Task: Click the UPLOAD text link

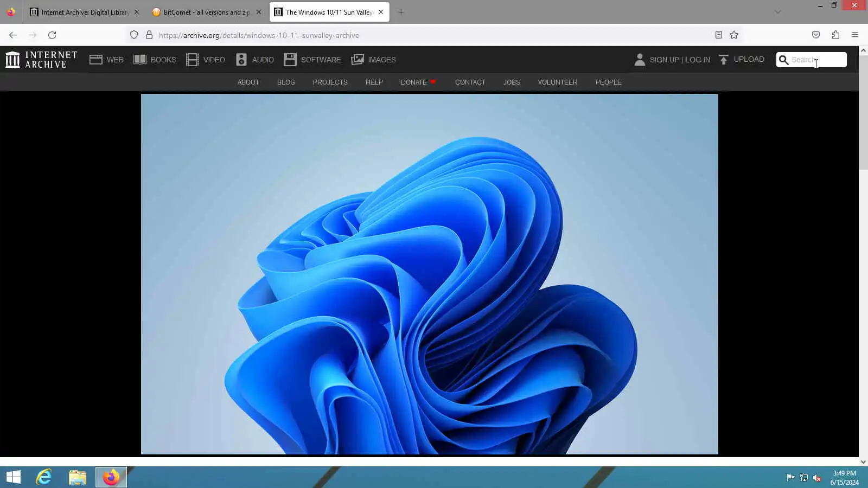Action: click(749, 60)
